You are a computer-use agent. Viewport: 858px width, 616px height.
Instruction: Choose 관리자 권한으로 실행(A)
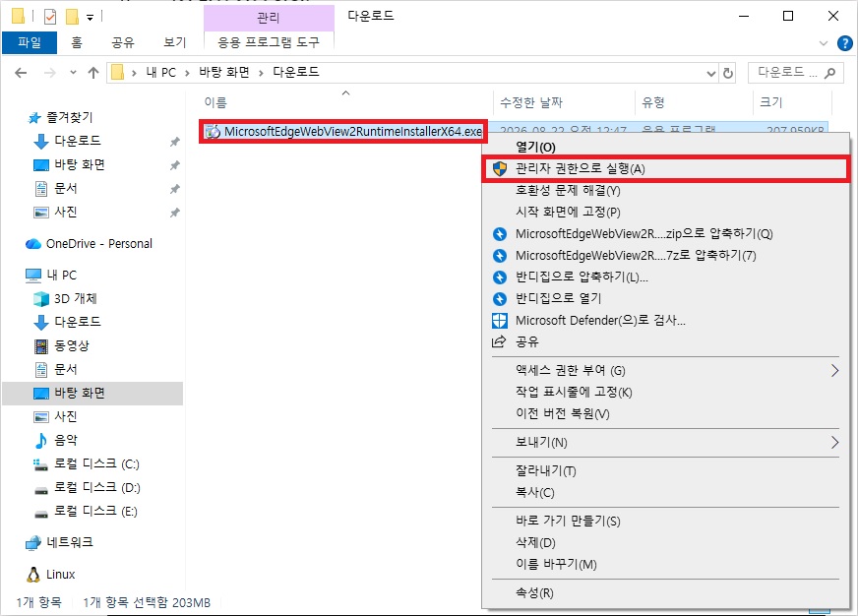point(665,168)
